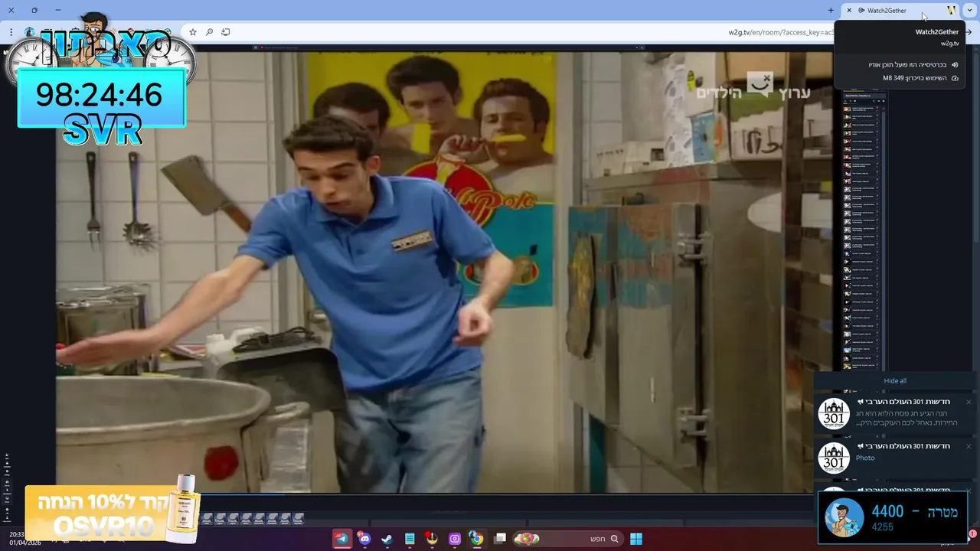The width and height of the screenshot is (980, 551).
Task: Open the Telegram taskbar icon
Action: tap(341, 539)
